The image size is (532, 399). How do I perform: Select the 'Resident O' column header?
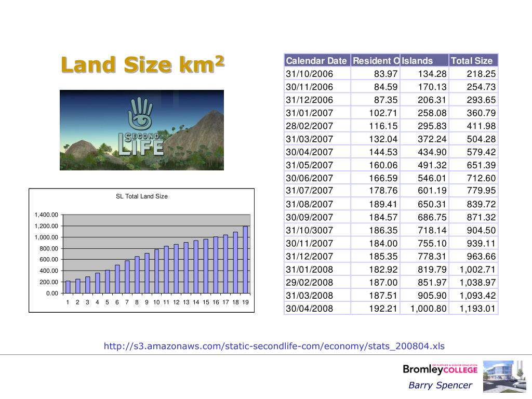coord(376,61)
